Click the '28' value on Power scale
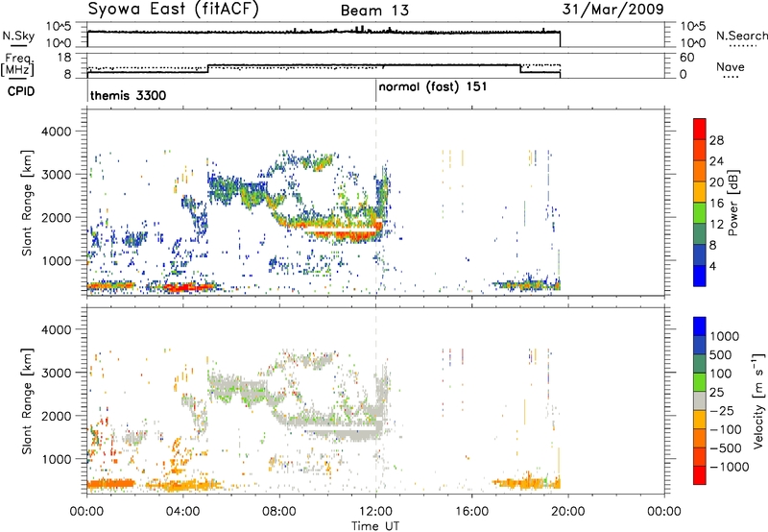This screenshot has height=532, width=768. (x=716, y=140)
